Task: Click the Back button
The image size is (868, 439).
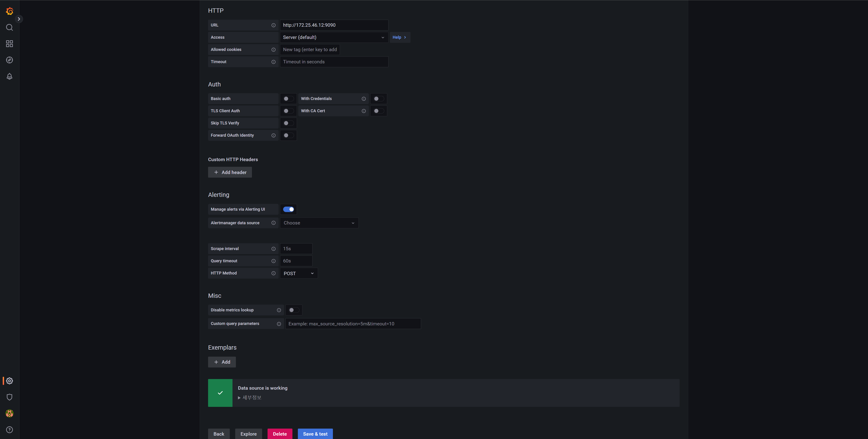Action: [219, 434]
